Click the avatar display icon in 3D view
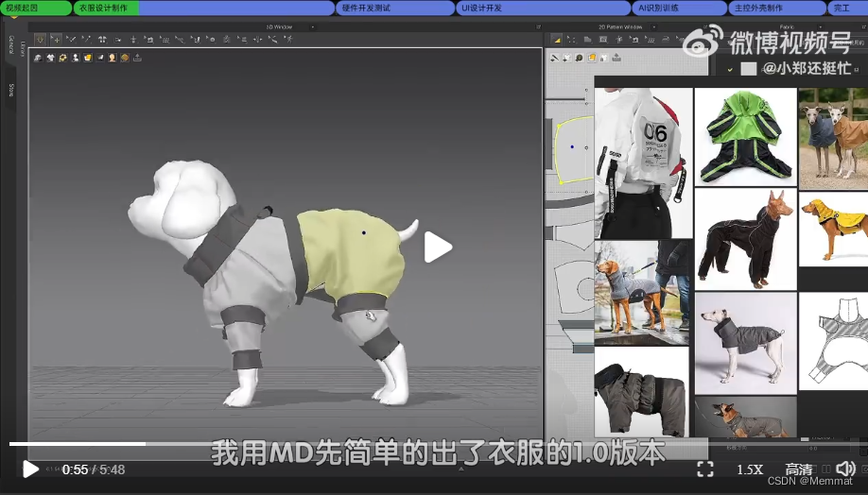The height and width of the screenshot is (495, 868). pyautogui.click(x=76, y=58)
